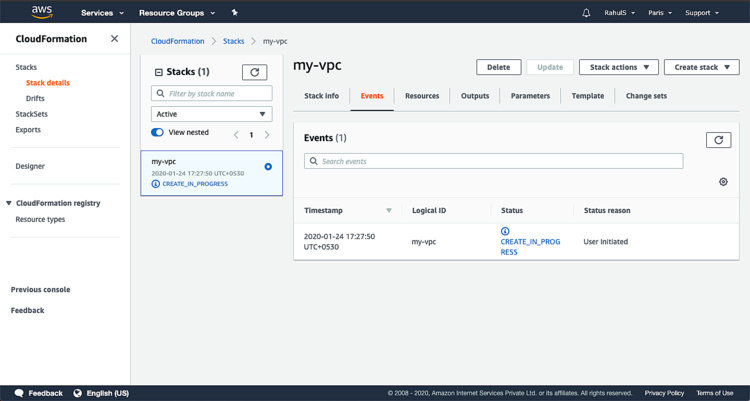Expand the Stack actions dropdown
750x401 pixels.
[x=618, y=67]
